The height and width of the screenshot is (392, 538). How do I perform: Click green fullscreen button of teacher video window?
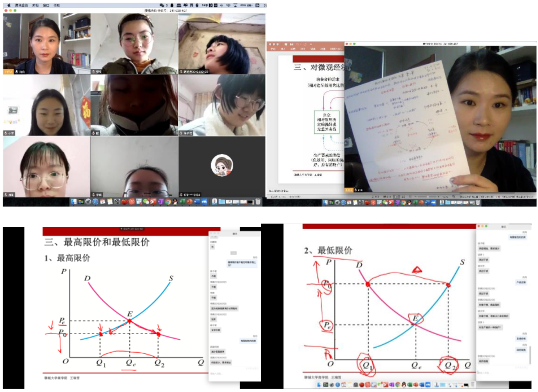(x=354, y=44)
